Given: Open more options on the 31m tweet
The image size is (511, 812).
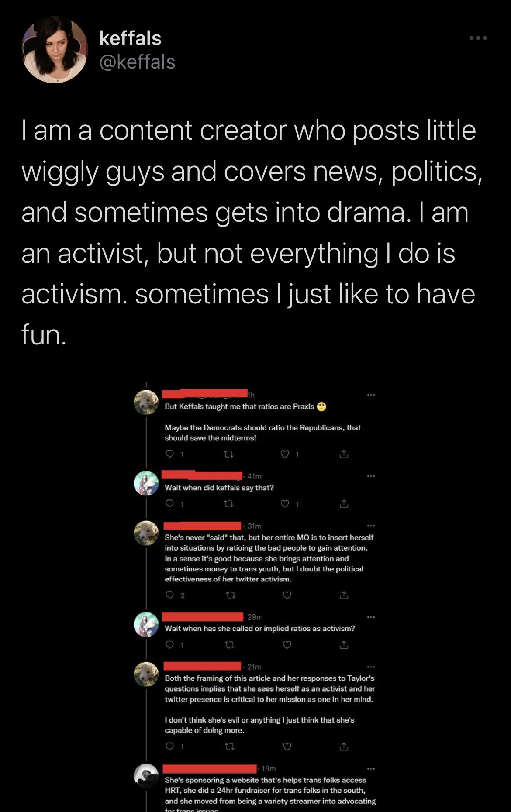Looking at the screenshot, I should (371, 526).
